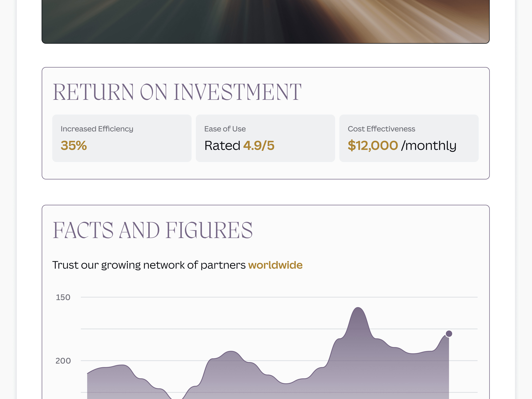Click the chart's endpoint data marker dot
The image size is (532, 399).
pos(449,334)
